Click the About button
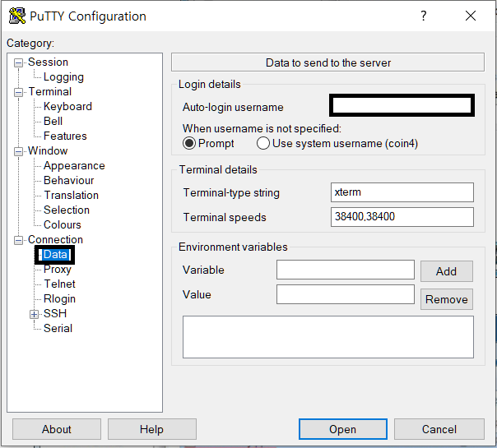 coord(57,429)
